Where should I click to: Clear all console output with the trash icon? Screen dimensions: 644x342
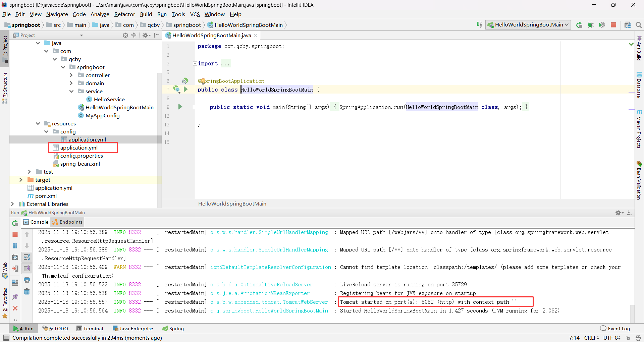click(x=27, y=291)
